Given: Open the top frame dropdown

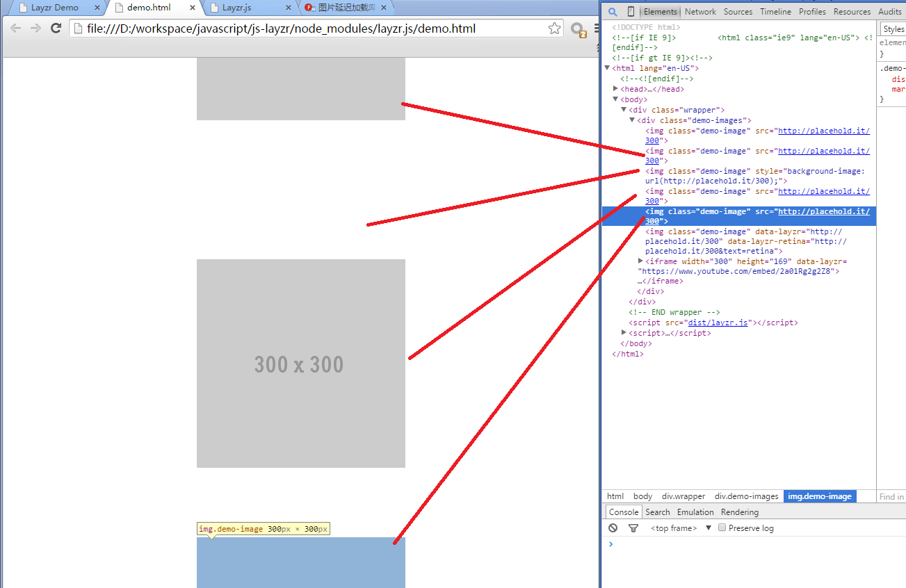Looking at the screenshot, I should tap(681, 528).
